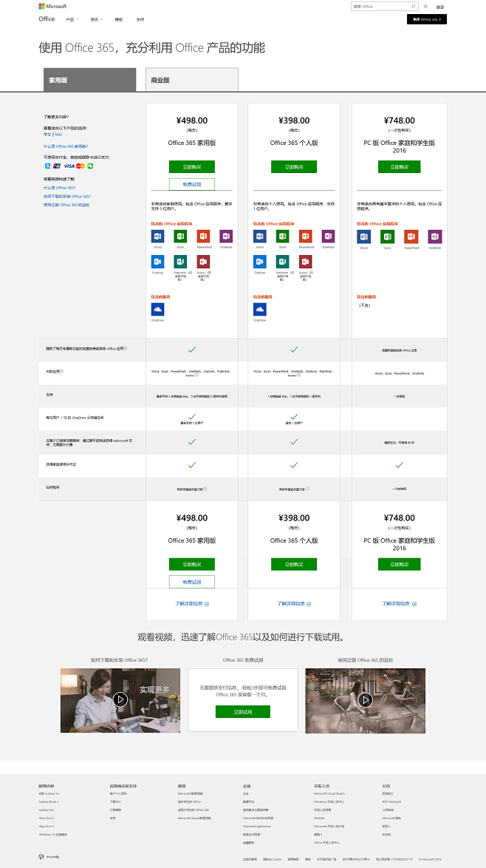Open 了解详细信息 under PC 版 Office 家庭和学生版
The height and width of the screenshot is (868, 486).
[399, 603]
